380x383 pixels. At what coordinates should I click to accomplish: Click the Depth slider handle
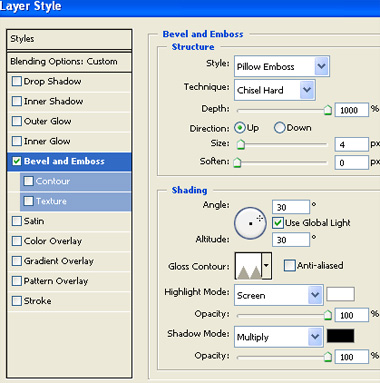[x=328, y=110]
